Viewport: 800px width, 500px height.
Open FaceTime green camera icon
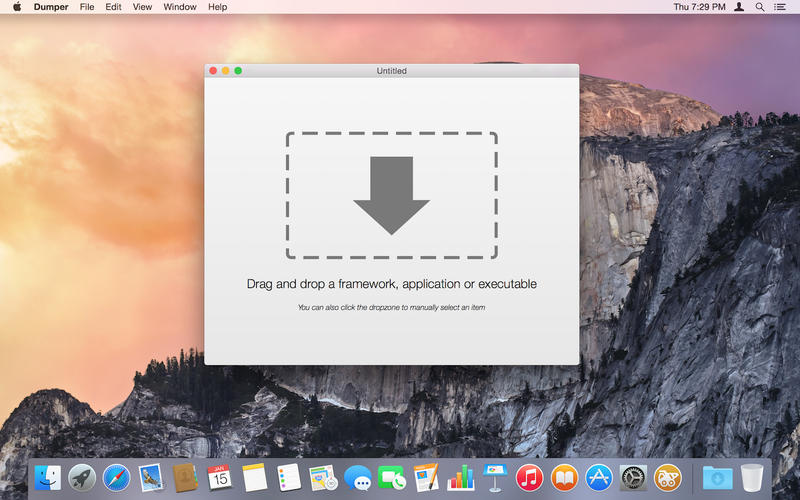(392, 478)
